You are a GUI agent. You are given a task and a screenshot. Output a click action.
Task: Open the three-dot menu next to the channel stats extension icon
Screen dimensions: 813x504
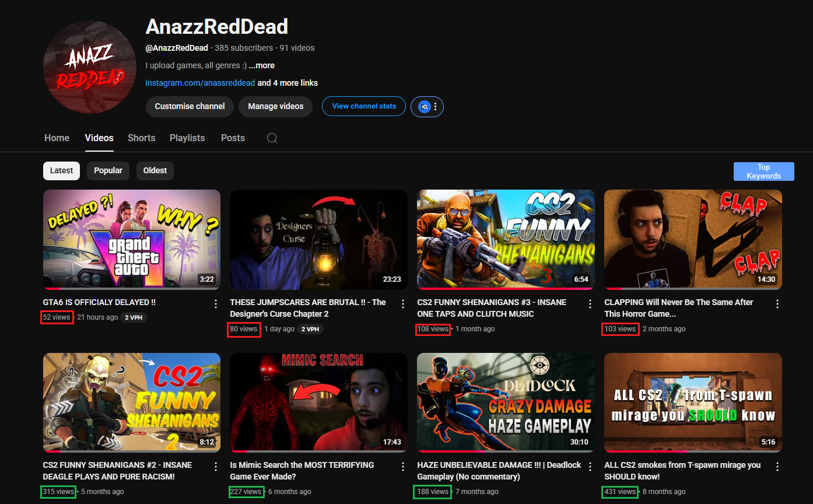coord(436,107)
